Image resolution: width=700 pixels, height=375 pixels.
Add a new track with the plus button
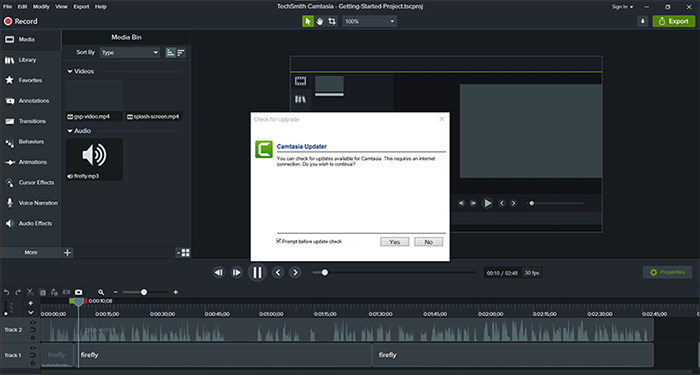[31, 303]
